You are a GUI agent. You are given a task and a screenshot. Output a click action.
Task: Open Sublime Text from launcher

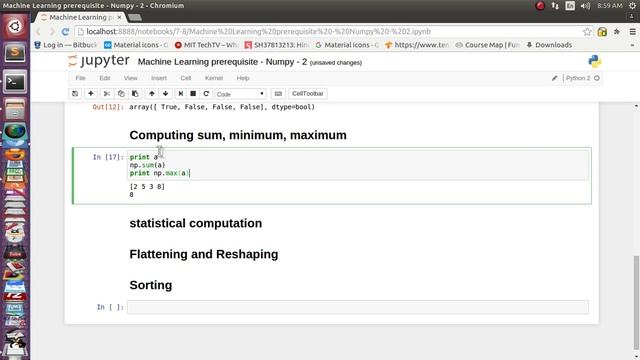point(15,53)
